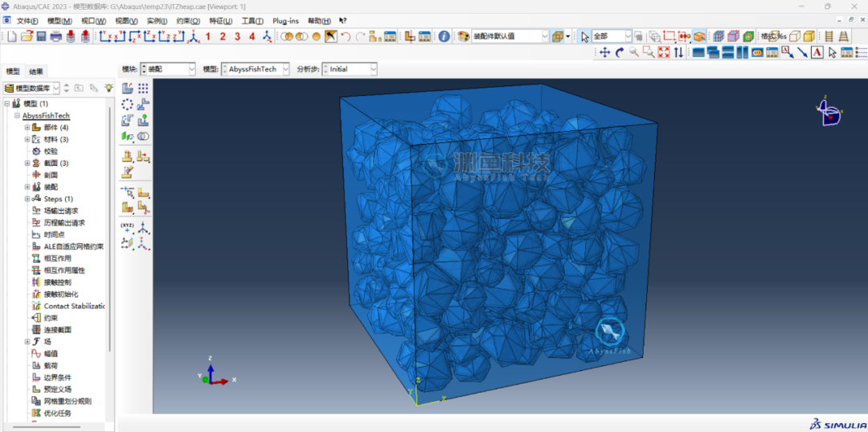Click the Create text annotation A icon
Image resolution: width=868 pixels, height=432 pixels.
click(x=817, y=52)
